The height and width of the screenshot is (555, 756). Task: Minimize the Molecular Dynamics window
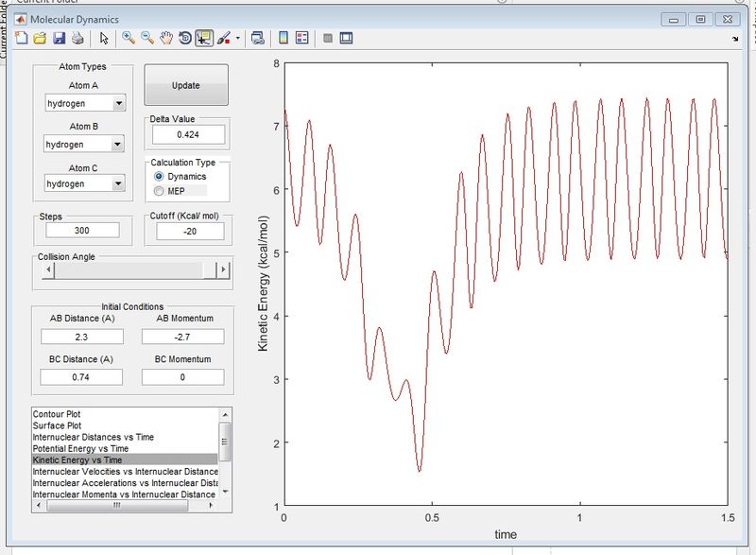(x=674, y=19)
